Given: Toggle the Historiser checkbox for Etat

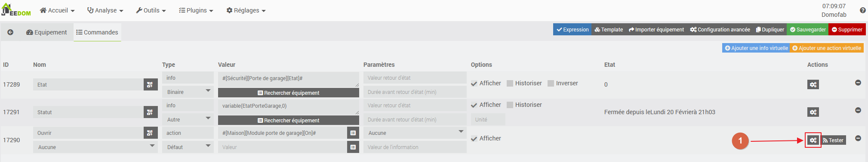Looking at the screenshot, I should click(510, 83).
